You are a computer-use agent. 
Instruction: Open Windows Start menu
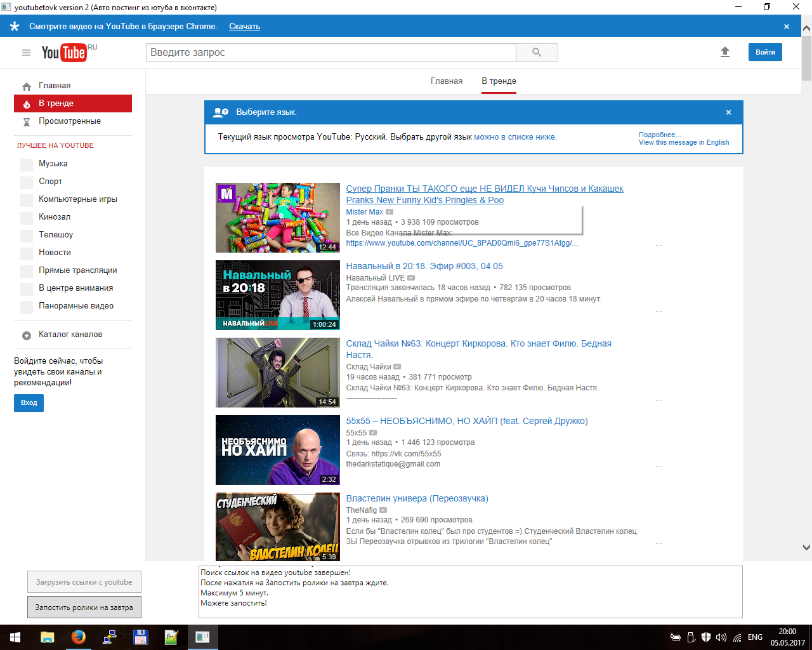[x=15, y=637]
